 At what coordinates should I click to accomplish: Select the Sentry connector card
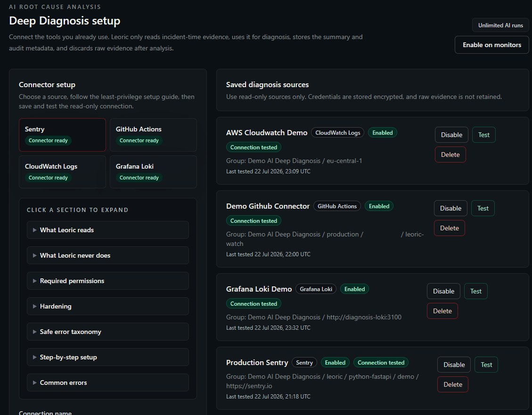(62, 135)
